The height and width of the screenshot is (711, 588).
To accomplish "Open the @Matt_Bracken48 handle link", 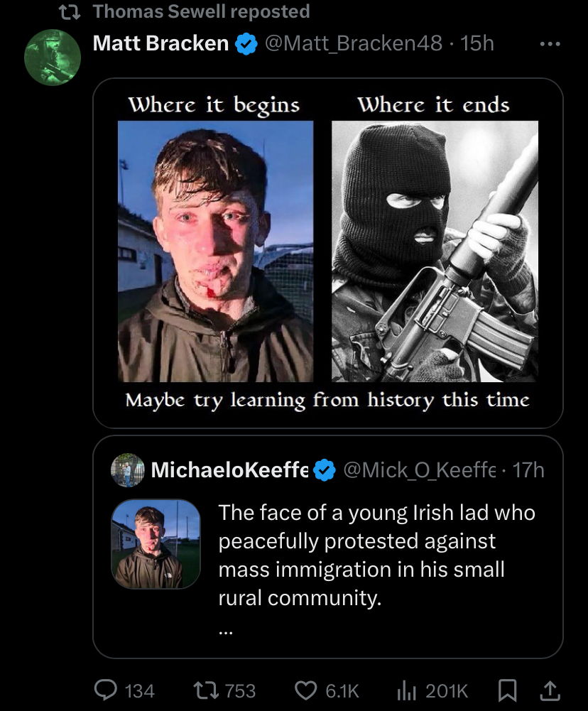I will click(353, 44).
